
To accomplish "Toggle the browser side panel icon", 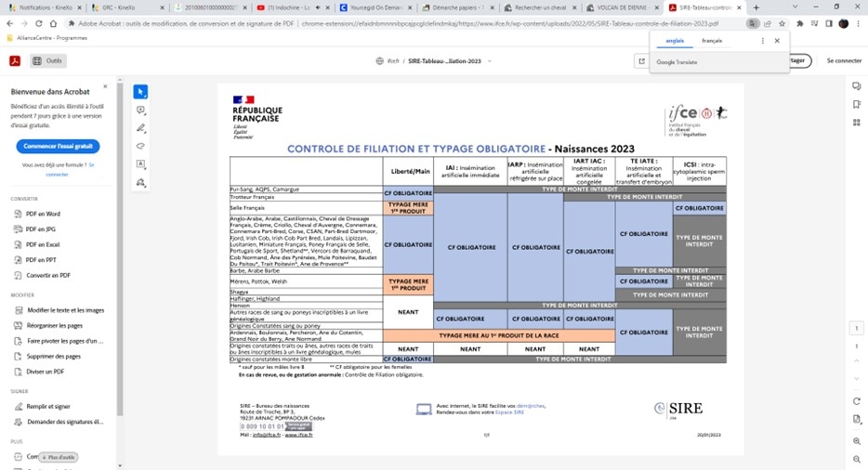I will pyautogui.click(x=828, y=23).
